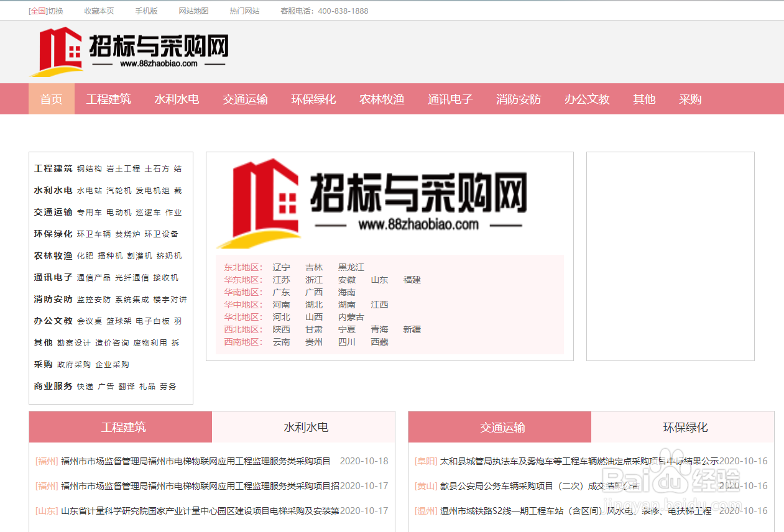This screenshot has width=784, height=532.
Task: Click 造价咨询 sidebar link
Action: 112,343
